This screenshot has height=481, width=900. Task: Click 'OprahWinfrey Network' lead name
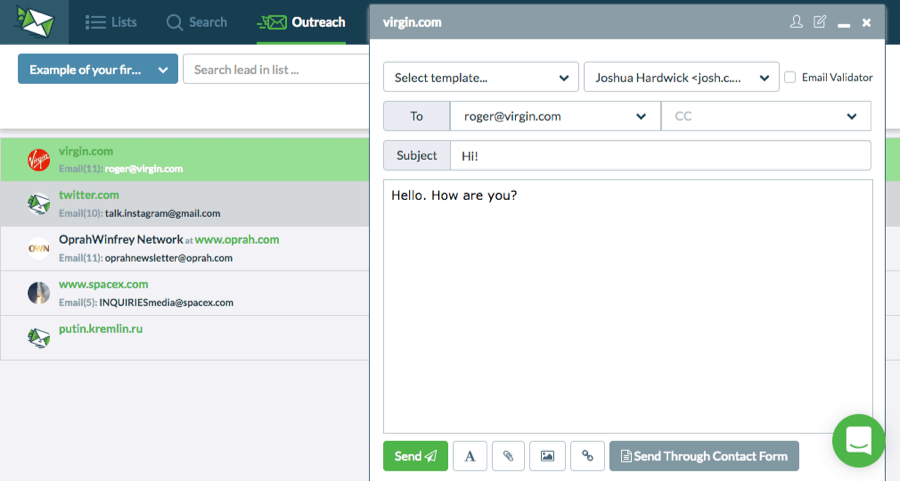coord(121,239)
